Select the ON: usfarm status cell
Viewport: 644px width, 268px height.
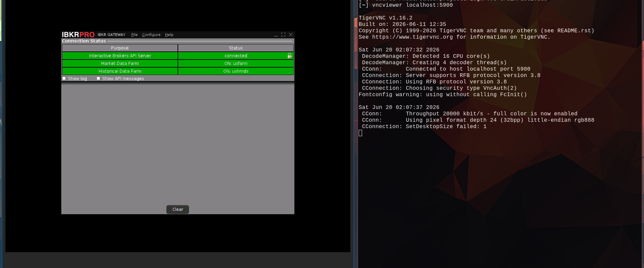tap(236, 64)
